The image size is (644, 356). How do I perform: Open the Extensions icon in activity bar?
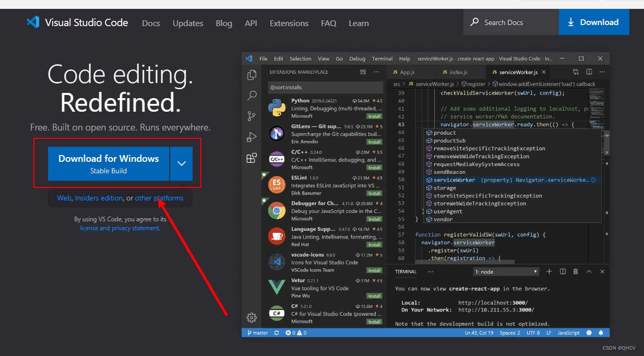252,158
